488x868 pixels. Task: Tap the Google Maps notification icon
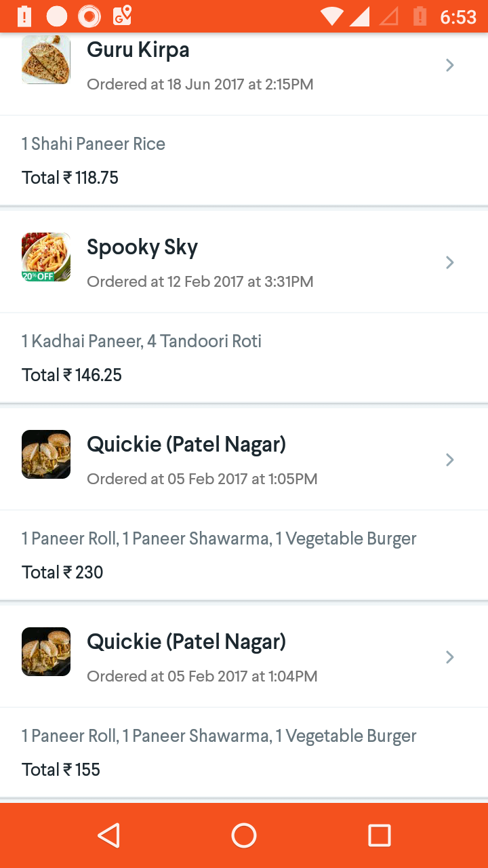click(x=122, y=16)
